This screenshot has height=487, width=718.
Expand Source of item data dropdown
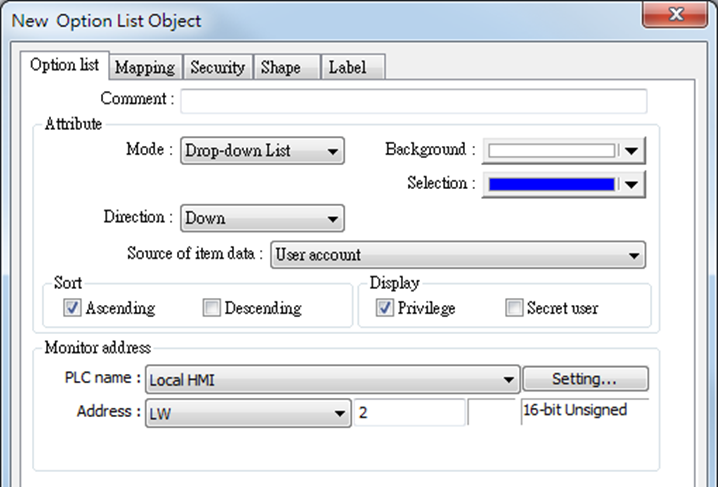tap(458, 255)
